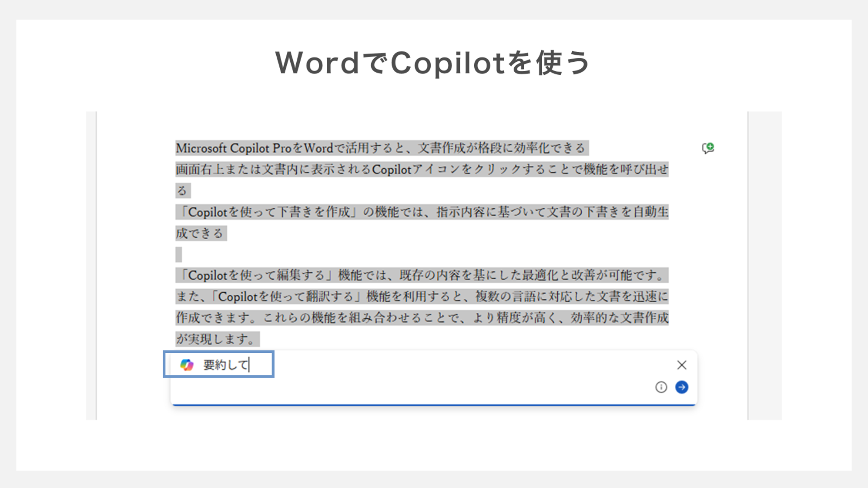The width and height of the screenshot is (868, 488).
Task: Open the info icon in the Copilot box
Action: 661,387
